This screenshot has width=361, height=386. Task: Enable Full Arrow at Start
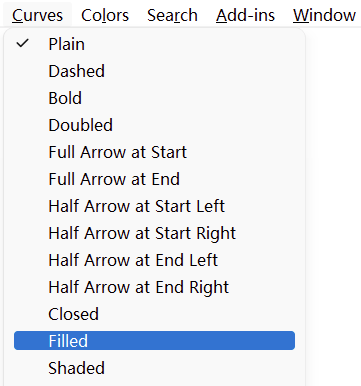pyautogui.click(x=154, y=152)
